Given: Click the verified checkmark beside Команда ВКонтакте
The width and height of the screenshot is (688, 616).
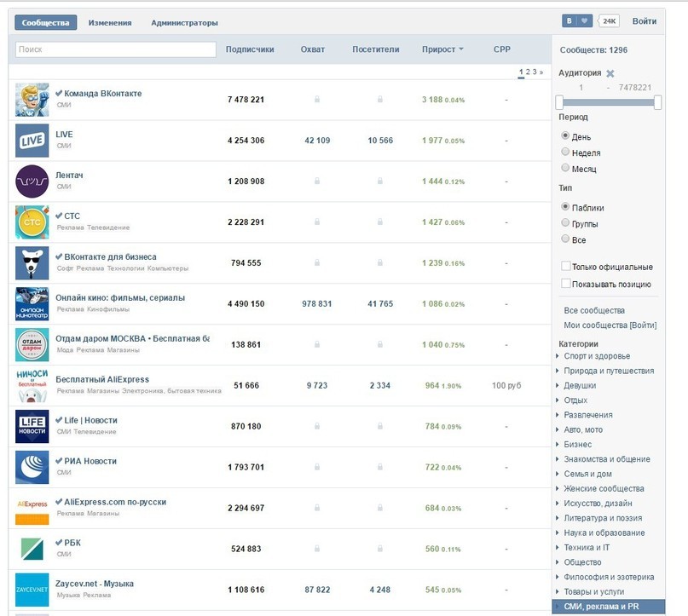Looking at the screenshot, I should point(59,93).
